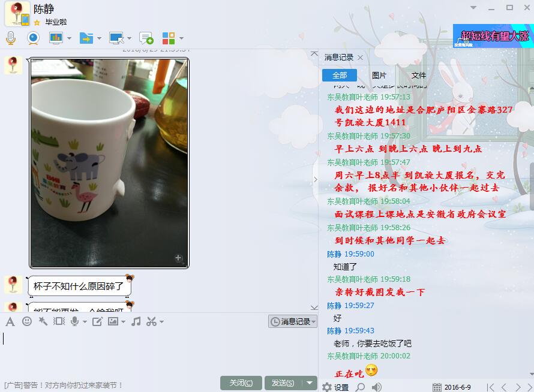Jump to the last page of records
This screenshot has height=392, width=534.
coord(530,387)
